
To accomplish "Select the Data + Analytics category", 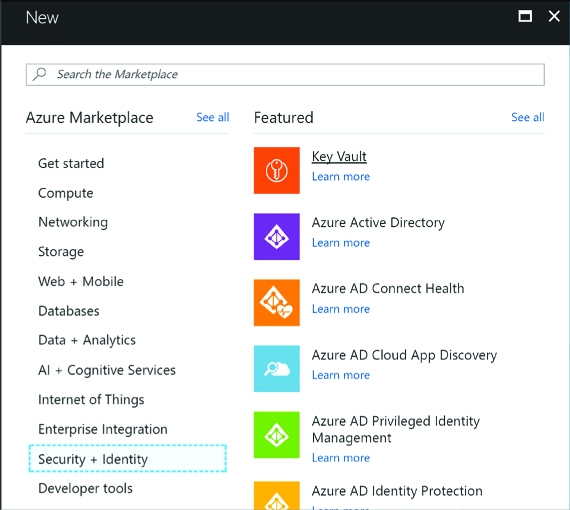I will click(x=87, y=340).
